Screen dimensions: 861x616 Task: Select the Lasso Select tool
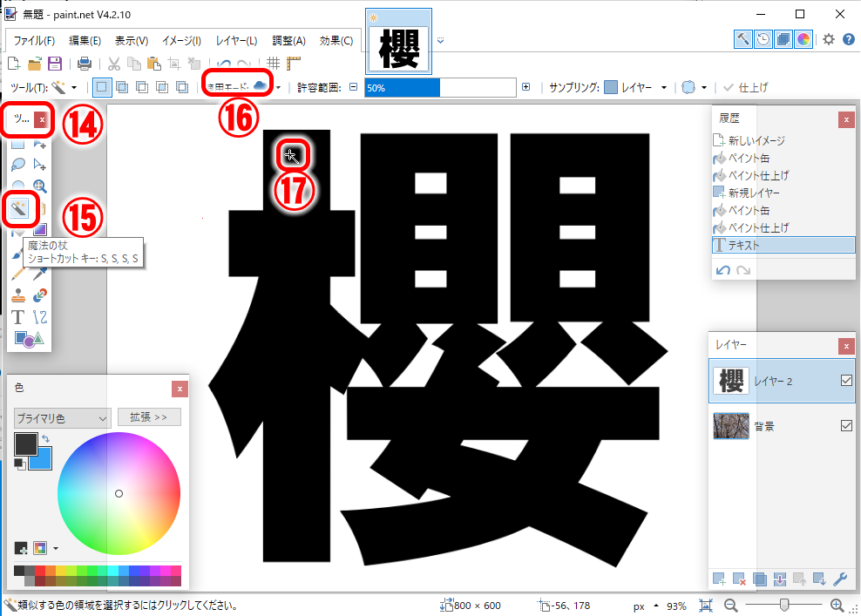18,164
